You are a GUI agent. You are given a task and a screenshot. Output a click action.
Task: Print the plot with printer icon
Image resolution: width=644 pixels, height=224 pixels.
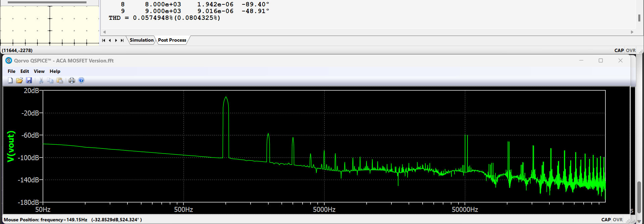pyautogui.click(x=72, y=80)
